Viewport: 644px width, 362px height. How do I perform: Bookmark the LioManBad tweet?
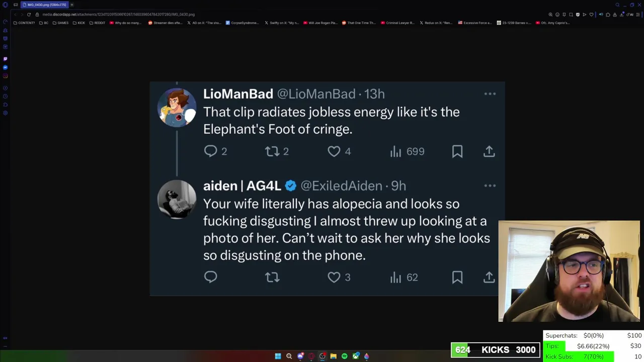[457, 151]
